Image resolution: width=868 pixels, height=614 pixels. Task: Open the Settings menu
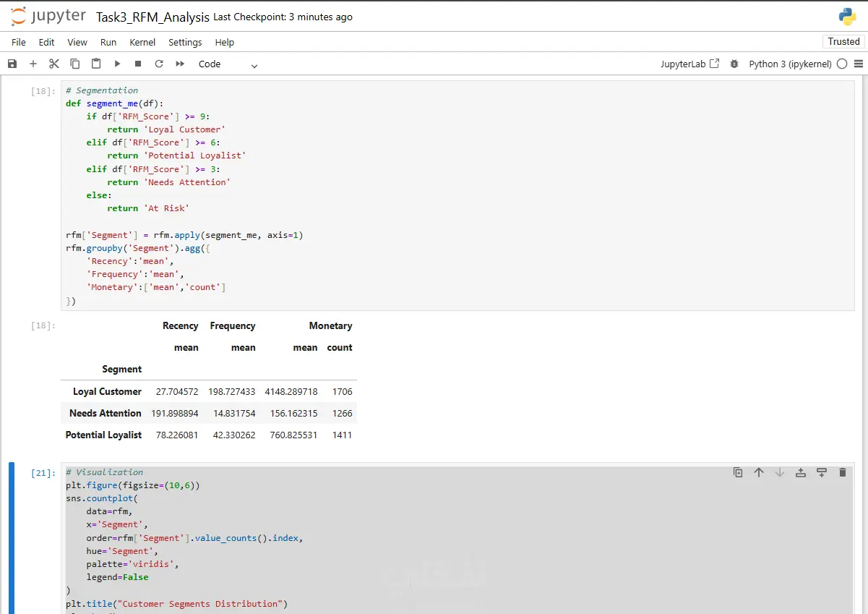point(185,42)
